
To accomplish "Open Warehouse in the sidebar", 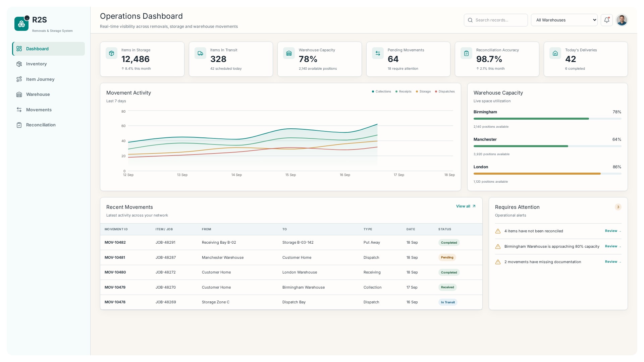I will point(49,95).
